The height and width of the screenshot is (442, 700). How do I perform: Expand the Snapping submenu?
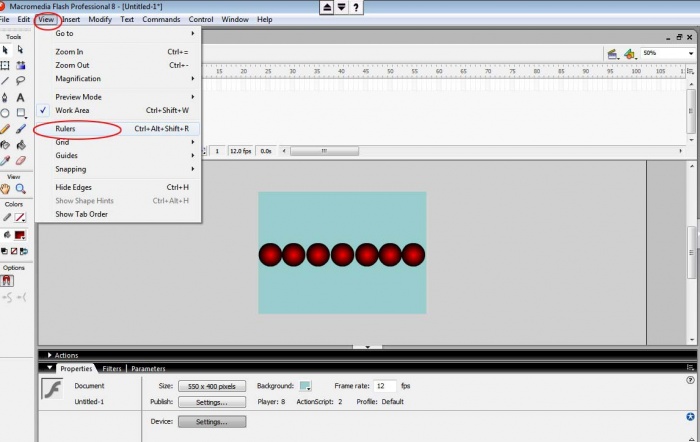[118, 169]
